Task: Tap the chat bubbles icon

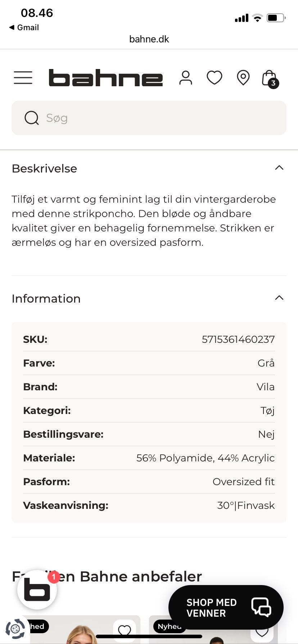Action: tap(261, 607)
